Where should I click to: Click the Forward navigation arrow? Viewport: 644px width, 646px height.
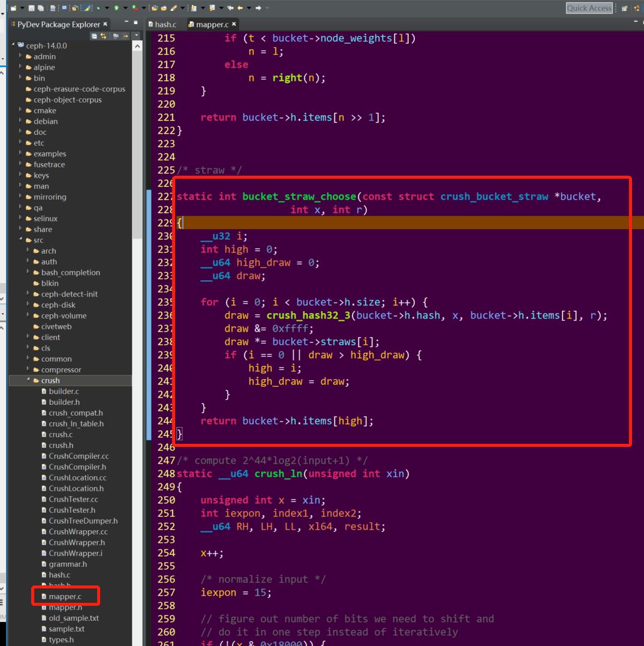[x=258, y=8]
